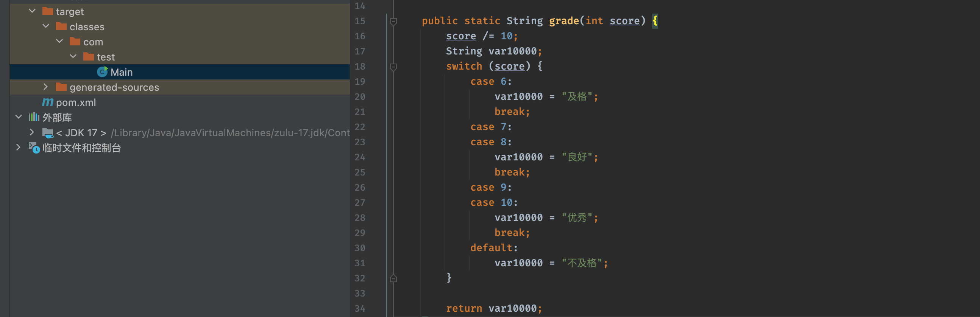Click 'case 9:' label
This screenshot has height=317, width=980.
point(491,187)
